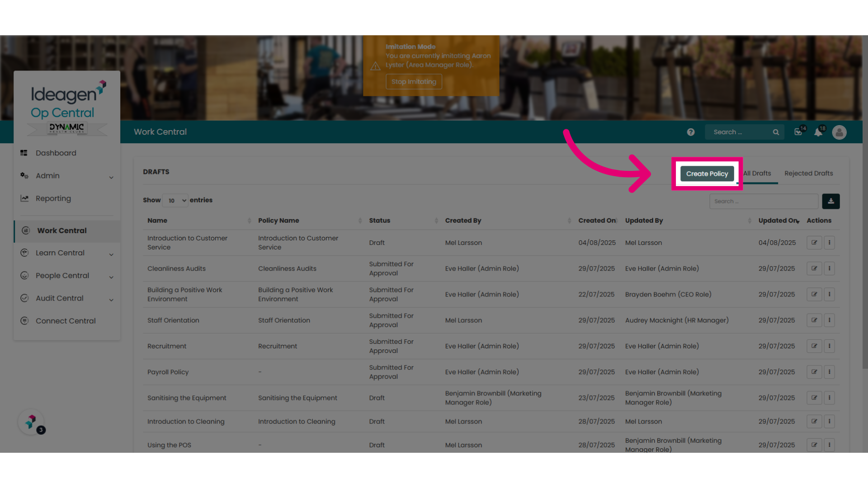Image resolution: width=868 pixels, height=488 pixels.
Task: Click the Recruitment name cell
Action: [x=167, y=346]
